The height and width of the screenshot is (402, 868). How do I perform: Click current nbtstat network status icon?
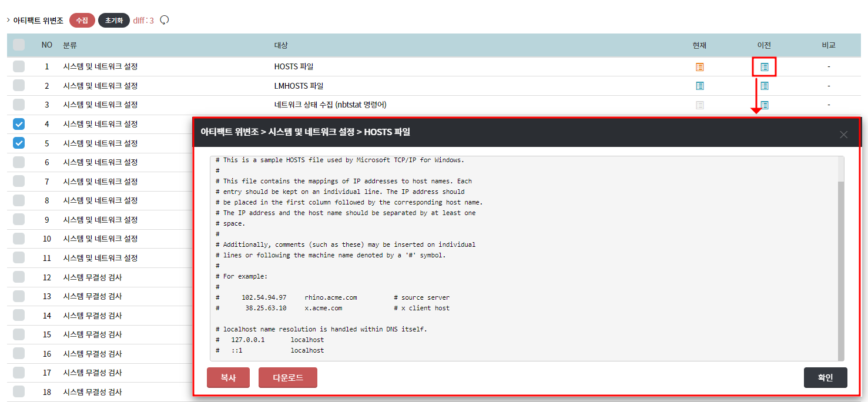coord(699,105)
